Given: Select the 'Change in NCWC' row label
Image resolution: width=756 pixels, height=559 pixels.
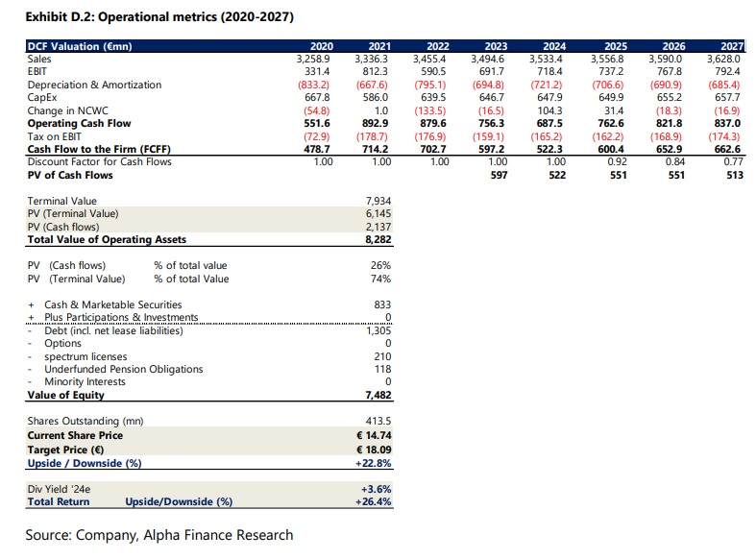Looking at the screenshot, I should [68, 110].
